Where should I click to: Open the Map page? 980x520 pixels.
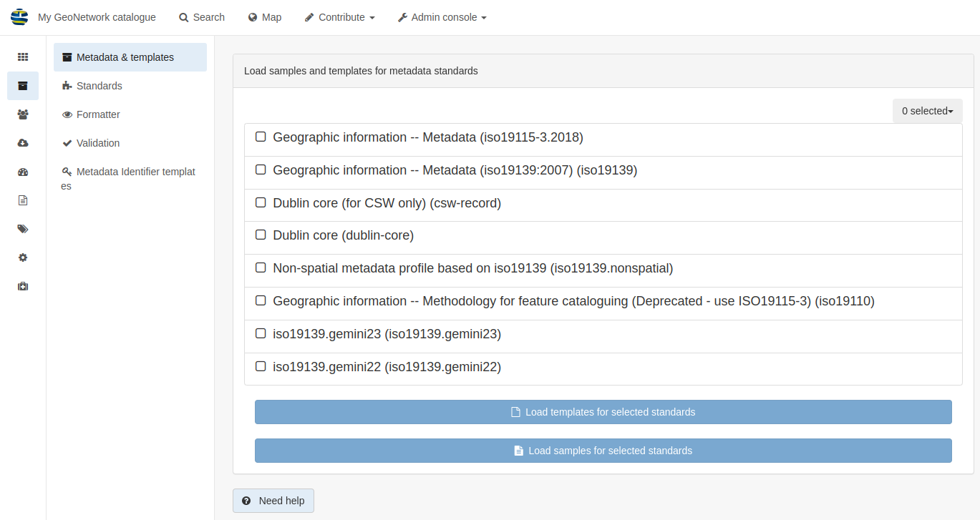point(265,17)
